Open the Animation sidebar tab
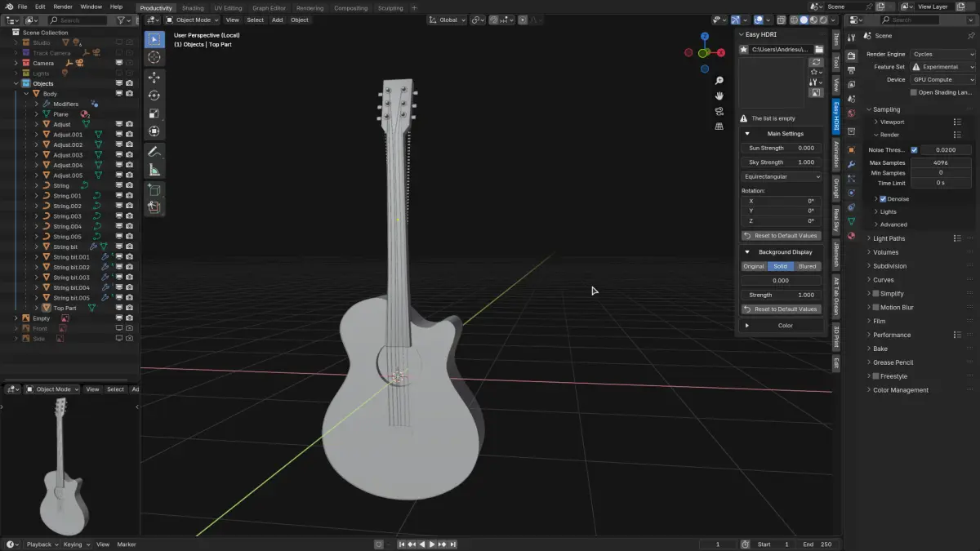The width and height of the screenshot is (980, 551). pos(836,154)
